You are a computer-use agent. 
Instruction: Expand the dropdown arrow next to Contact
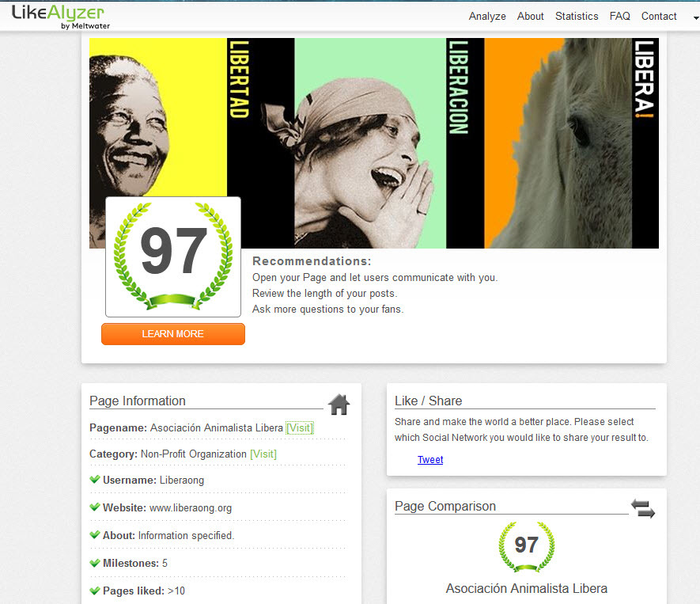coord(696,18)
